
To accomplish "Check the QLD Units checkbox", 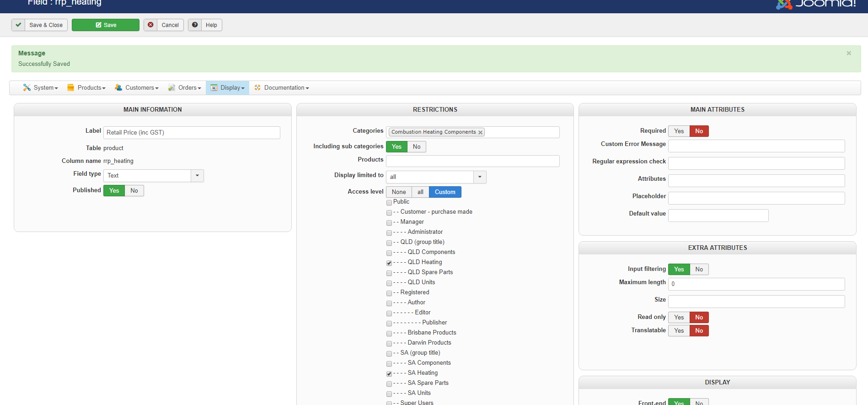I will pos(389,283).
